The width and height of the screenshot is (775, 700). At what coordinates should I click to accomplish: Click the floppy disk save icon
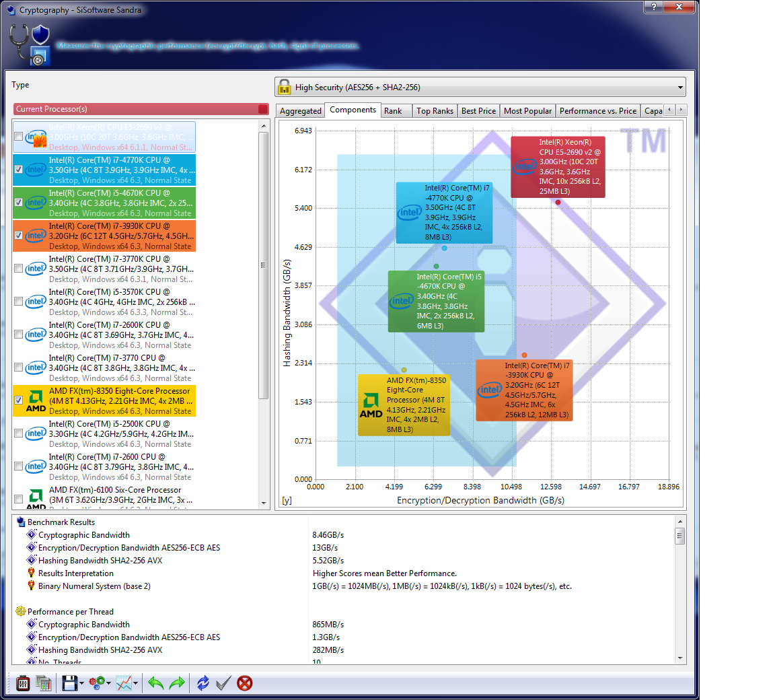click(69, 683)
